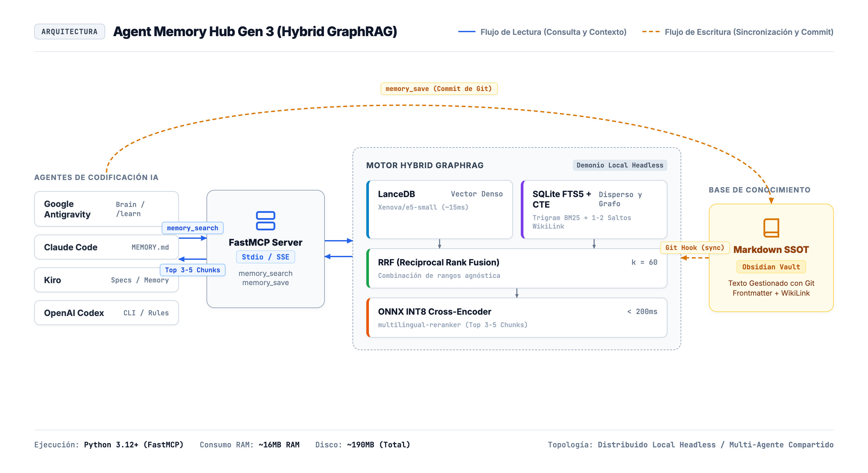The width and height of the screenshot is (868, 473).
Task: Click the Combinación de rangos agnóstica text
Action: click(439, 275)
